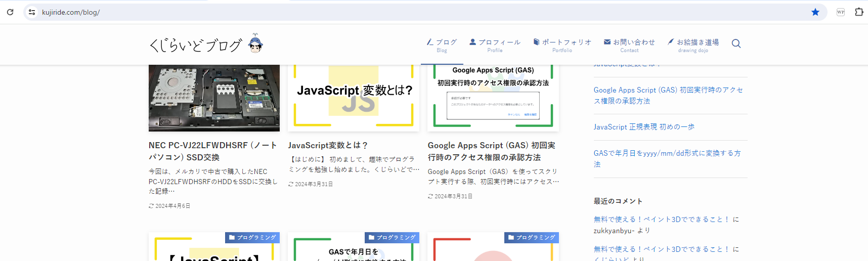Open sidebar link Google Apps Script (GAS) 初回実行時
This screenshot has height=261, width=868.
(x=668, y=96)
